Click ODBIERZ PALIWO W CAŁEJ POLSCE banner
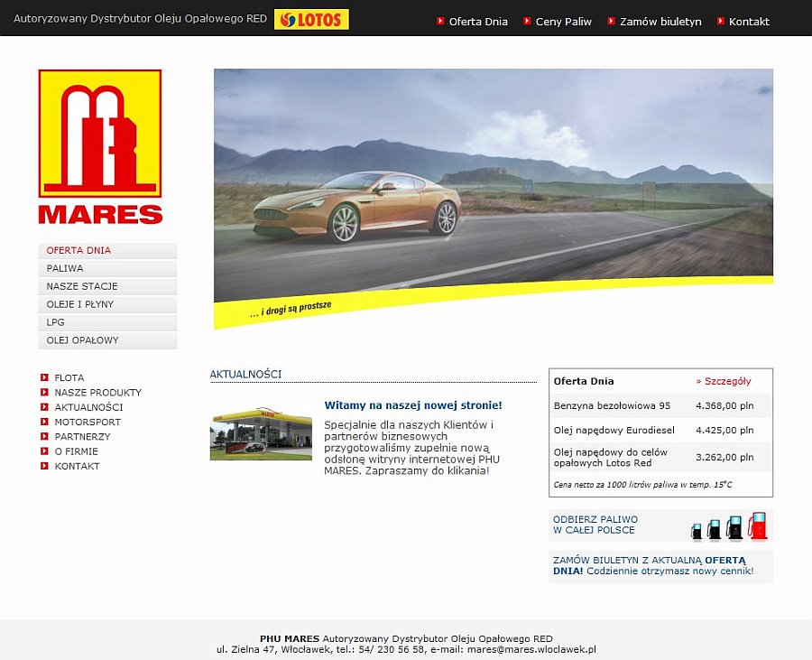Screen dimensions: 812x660 [660, 525]
